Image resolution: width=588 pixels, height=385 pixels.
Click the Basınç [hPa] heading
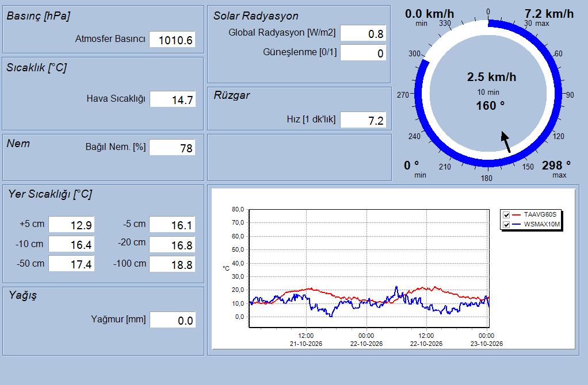pos(38,16)
